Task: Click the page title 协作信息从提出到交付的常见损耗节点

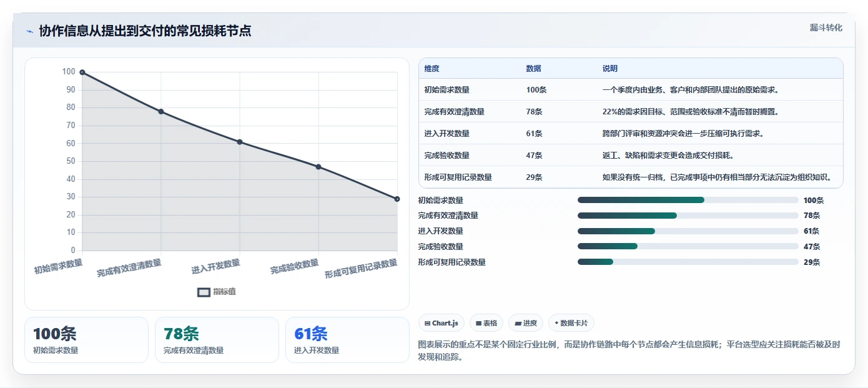Action: 145,31
